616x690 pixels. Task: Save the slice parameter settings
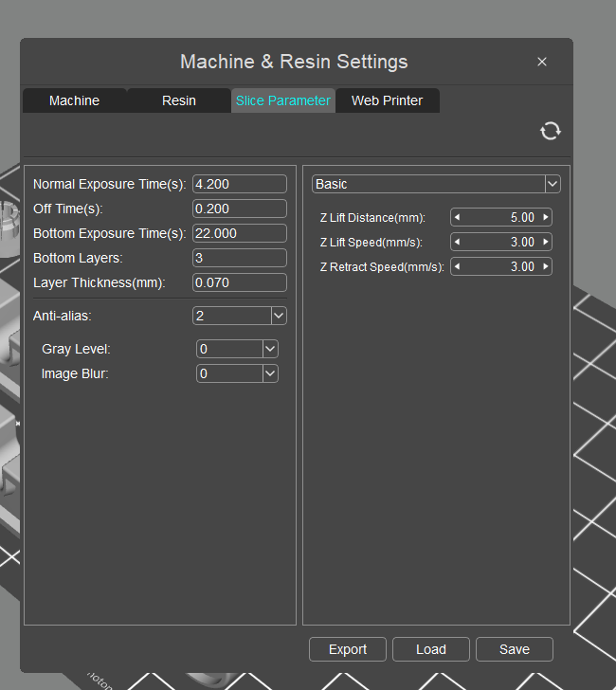pos(515,649)
